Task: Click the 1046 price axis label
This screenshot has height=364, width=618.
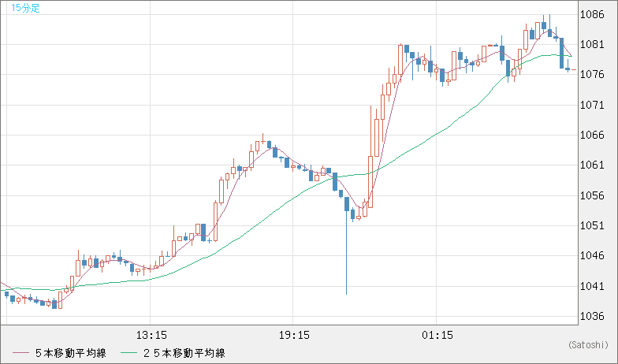Action: coord(592,255)
